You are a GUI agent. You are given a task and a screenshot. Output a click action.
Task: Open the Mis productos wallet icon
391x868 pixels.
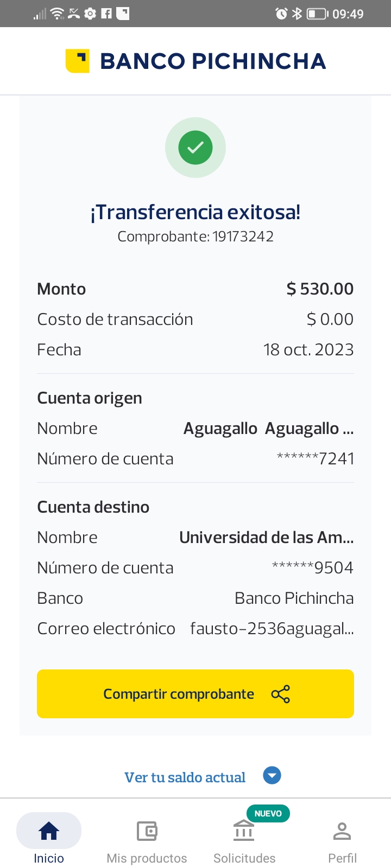[147, 831]
